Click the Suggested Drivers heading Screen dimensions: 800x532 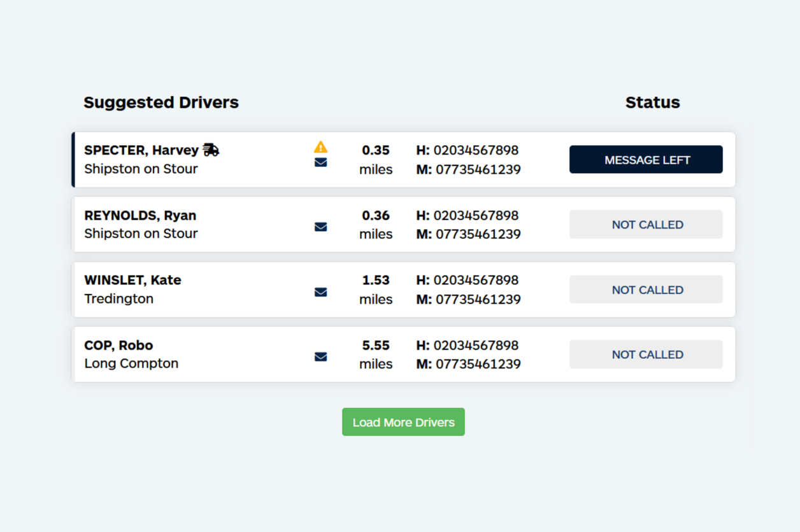click(161, 102)
